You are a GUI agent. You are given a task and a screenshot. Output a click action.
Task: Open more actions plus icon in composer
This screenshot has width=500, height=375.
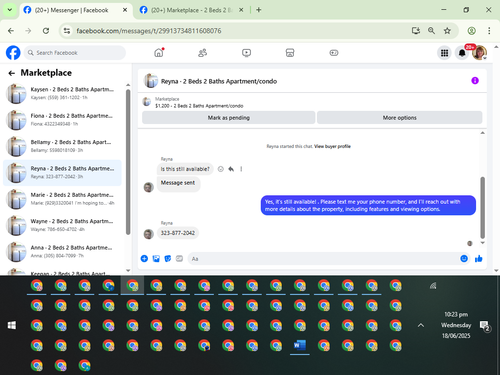click(144, 258)
